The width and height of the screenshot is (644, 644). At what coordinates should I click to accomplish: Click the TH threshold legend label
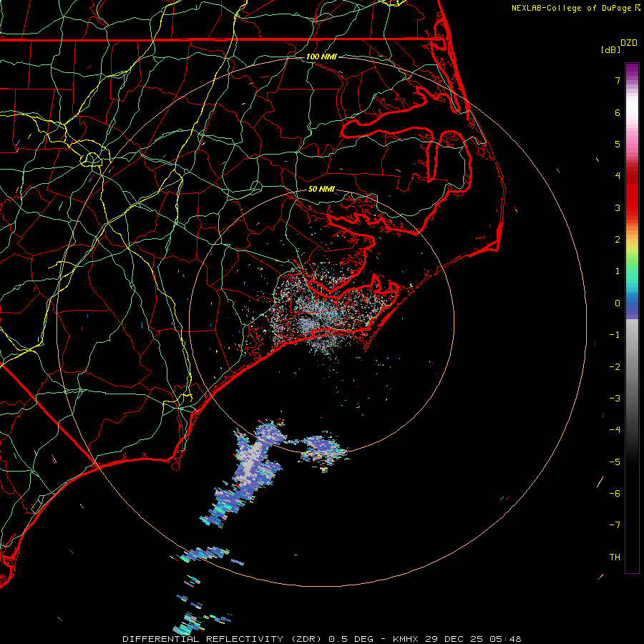(615, 557)
